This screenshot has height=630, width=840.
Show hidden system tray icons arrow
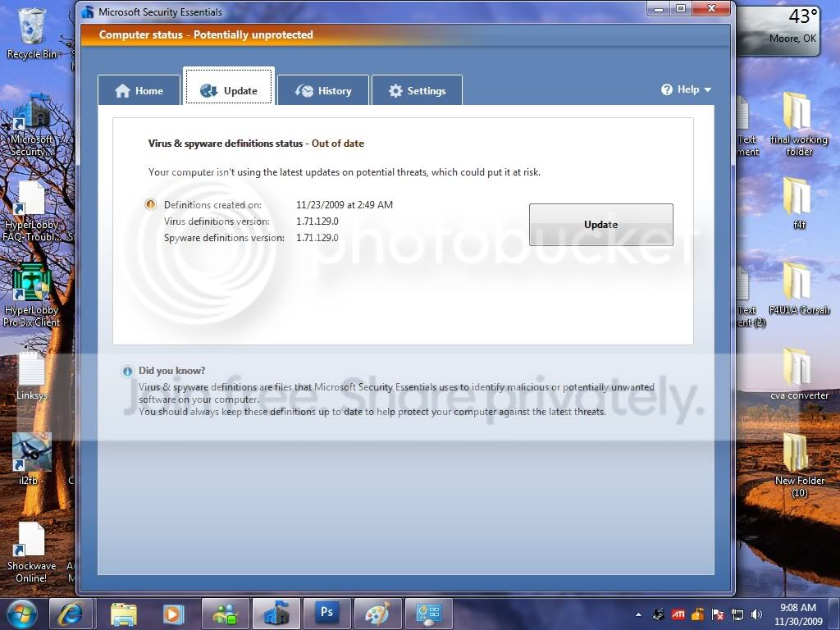pos(638,614)
